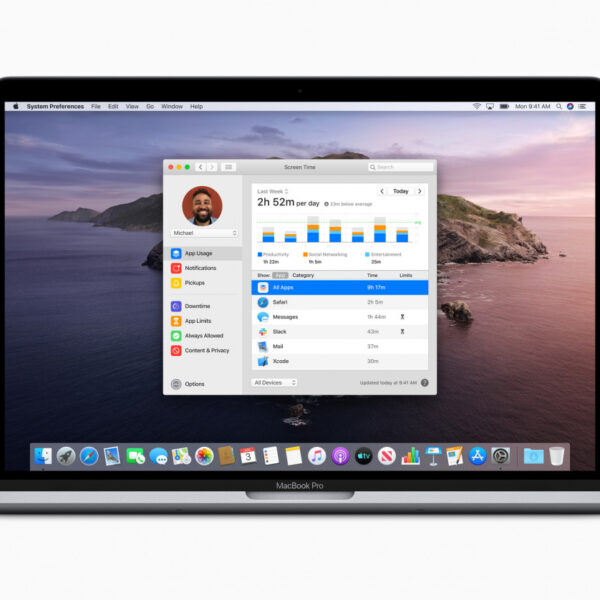This screenshot has width=600, height=600.
Task: Open Music from the Dock
Action: 317,456
